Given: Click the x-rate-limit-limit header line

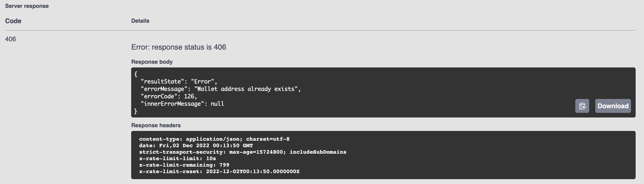Looking at the screenshot, I should pos(177,158).
